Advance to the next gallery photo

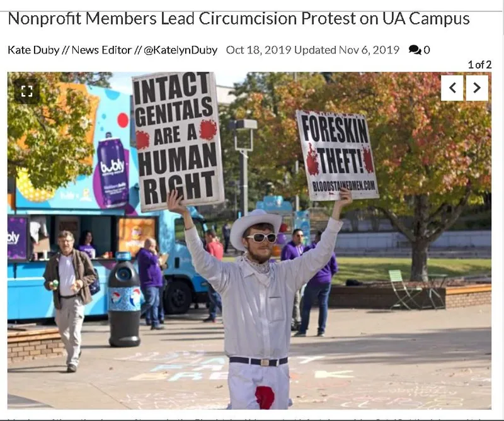pyautogui.click(x=477, y=88)
